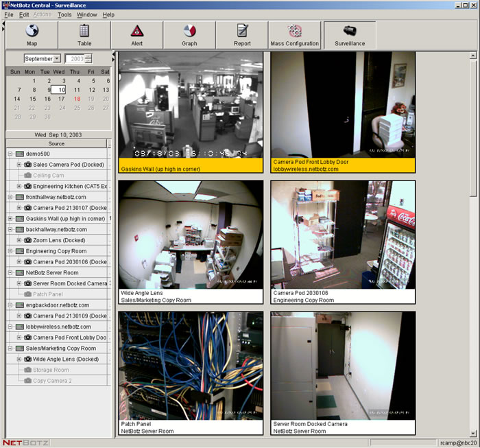Collapse the demo500 tree node
This screenshot has height=448, width=480.
(x=10, y=154)
